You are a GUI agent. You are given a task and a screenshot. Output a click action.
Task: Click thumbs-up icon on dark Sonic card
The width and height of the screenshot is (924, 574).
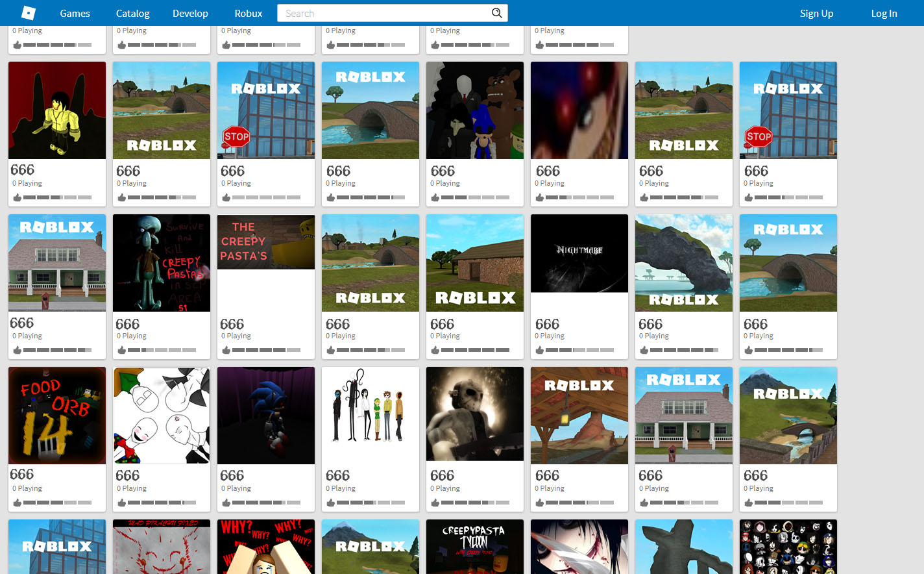coord(226,503)
